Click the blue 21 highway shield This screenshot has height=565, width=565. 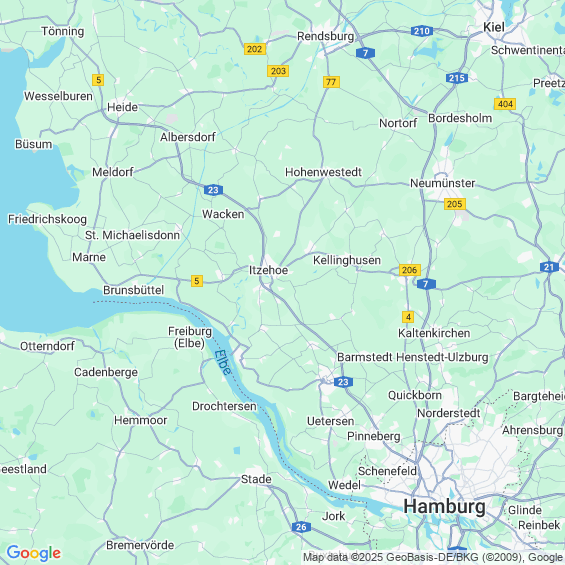[549, 267]
